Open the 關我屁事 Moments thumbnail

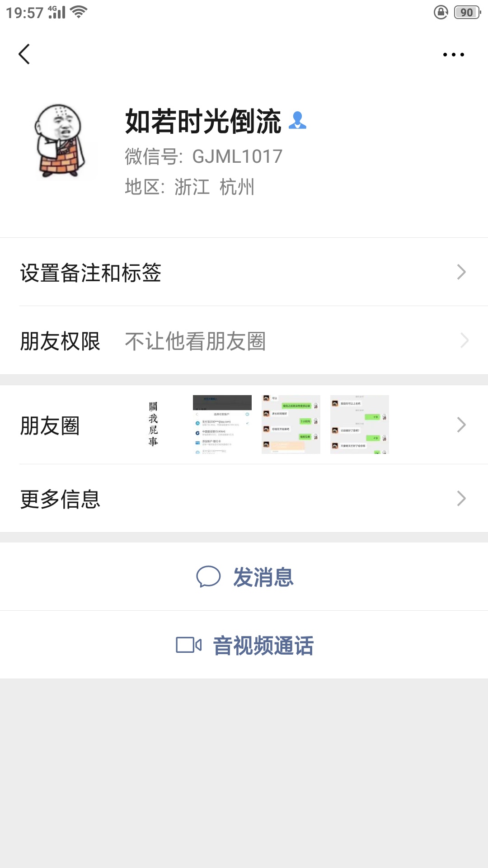(154, 425)
